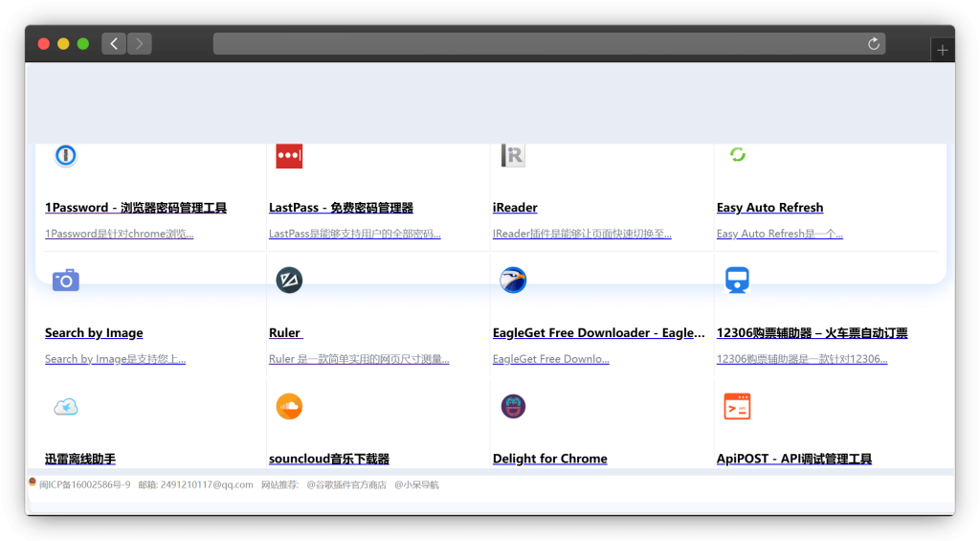Reload the page with the refresh button
980x541 pixels.
873,44
